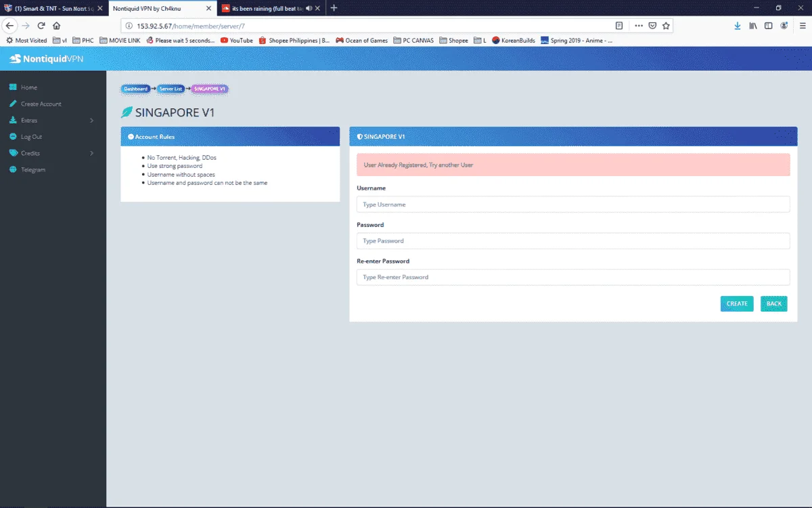Click the Account Rules panel header
Image resolution: width=812 pixels, height=508 pixels.
(230, 136)
